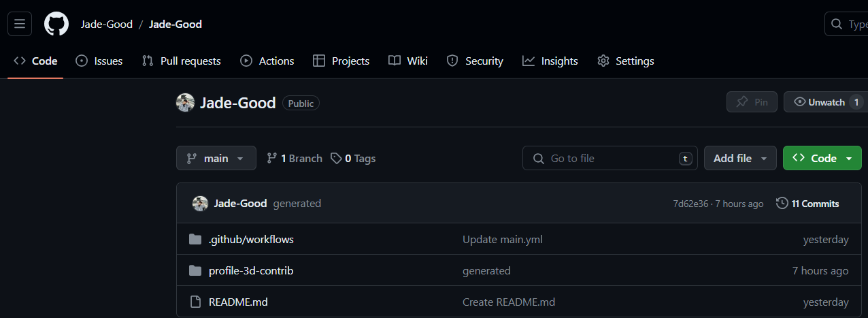The width and height of the screenshot is (868, 318).
Task: Click the file icon for README.md
Action: point(195,302)
